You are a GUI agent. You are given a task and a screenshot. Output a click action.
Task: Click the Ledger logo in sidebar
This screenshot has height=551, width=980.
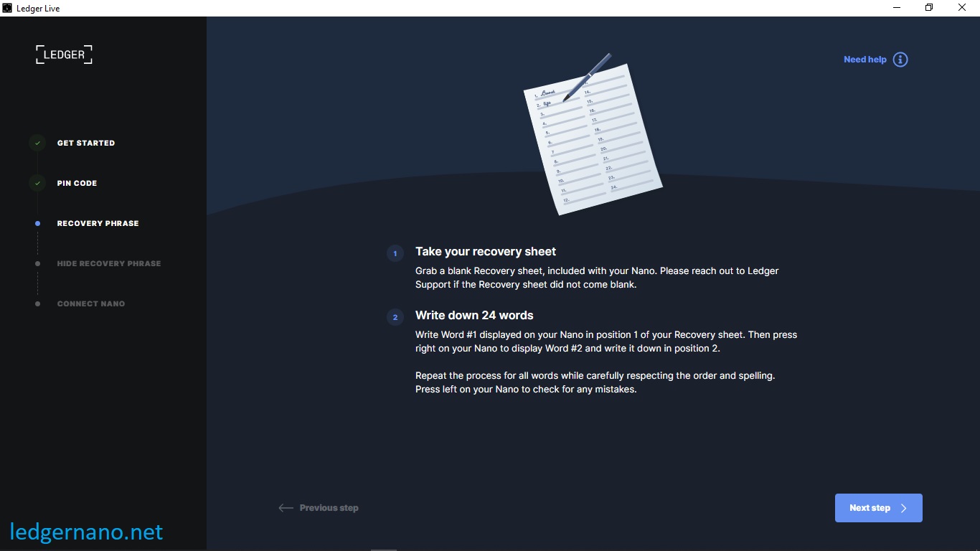pos(64,55)
